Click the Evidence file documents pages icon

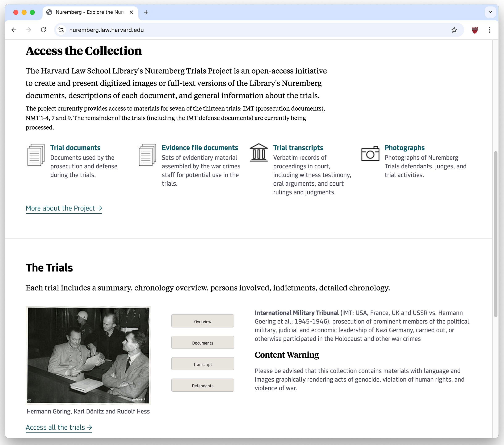click(x=147, y=155)
